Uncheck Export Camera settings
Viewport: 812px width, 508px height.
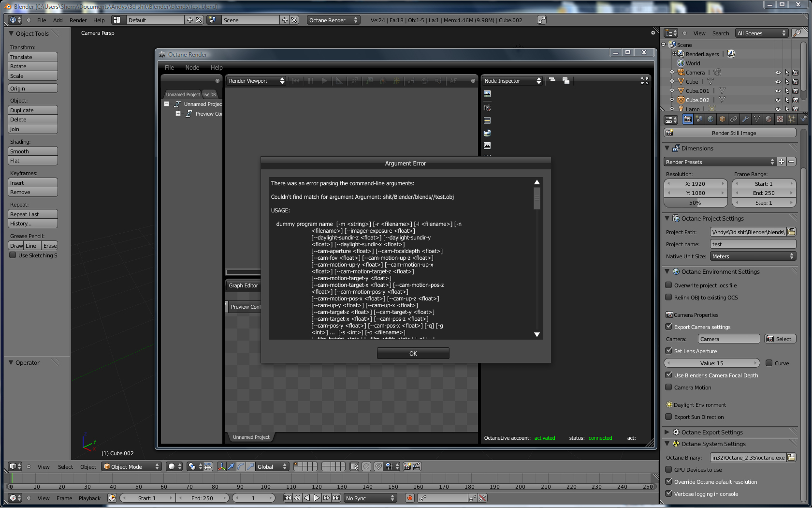[x=669, y=327]
